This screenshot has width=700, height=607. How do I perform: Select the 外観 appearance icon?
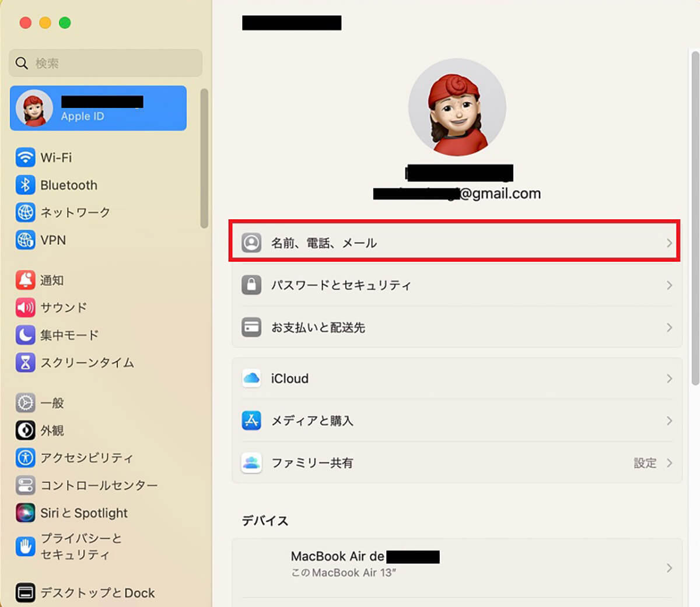(25, 430)
